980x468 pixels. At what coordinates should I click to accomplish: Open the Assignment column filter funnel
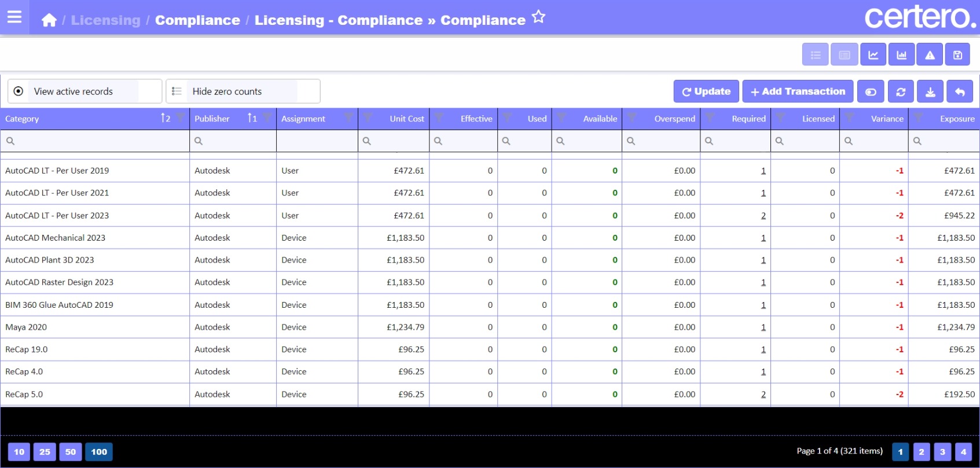pyautogui.click(x=348, y=118)
